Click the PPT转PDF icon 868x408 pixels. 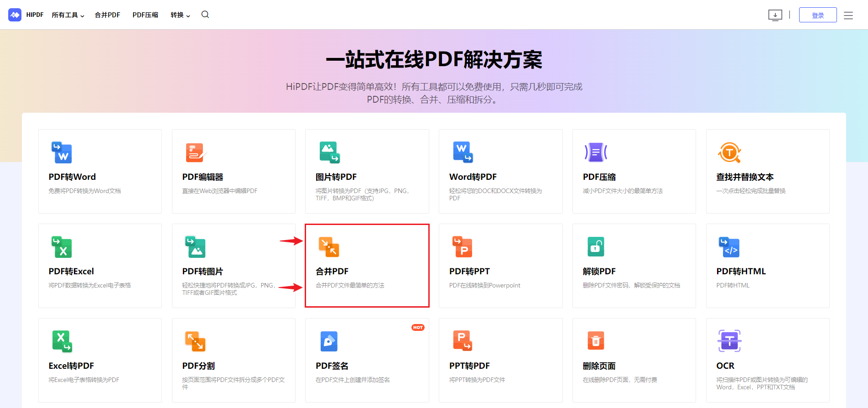tap(463, 341)
